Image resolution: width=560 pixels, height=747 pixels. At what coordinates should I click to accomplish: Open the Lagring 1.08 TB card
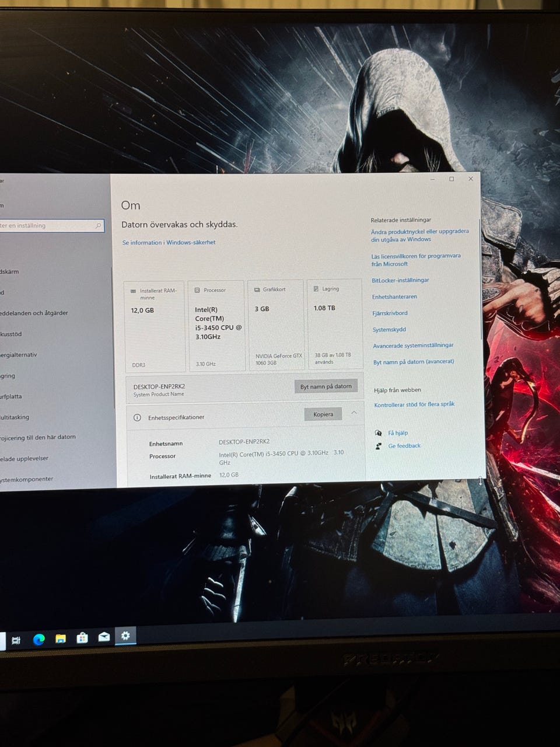(x=335, y=324)
